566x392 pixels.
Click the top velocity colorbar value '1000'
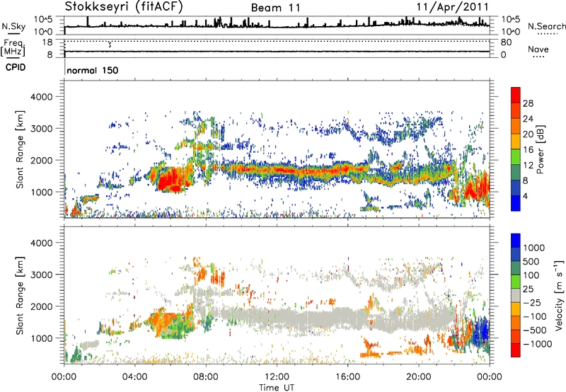(x=534, y=248)
